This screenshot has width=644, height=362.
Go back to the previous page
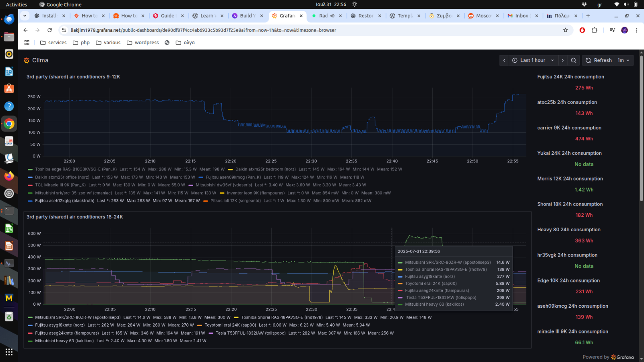25,30
